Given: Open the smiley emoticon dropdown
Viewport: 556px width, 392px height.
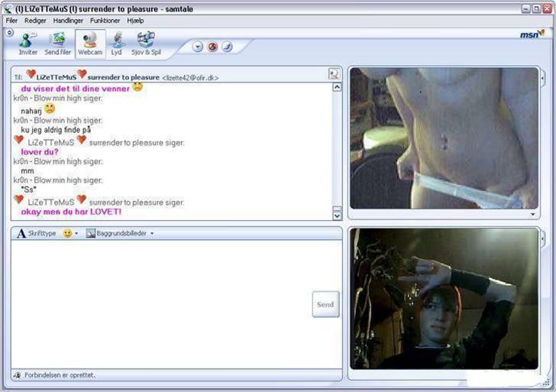Looking at the screenshot, I should click(x=70, y=233).
